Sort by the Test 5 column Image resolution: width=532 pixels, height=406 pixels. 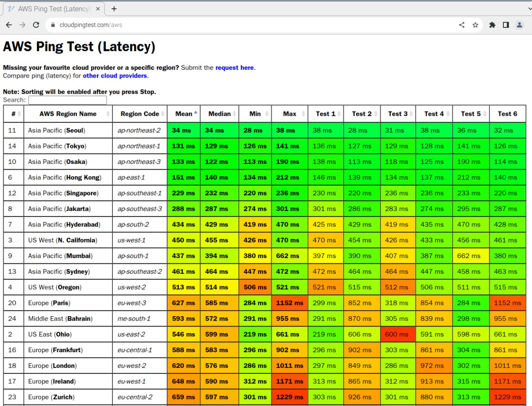pos(471,114)
